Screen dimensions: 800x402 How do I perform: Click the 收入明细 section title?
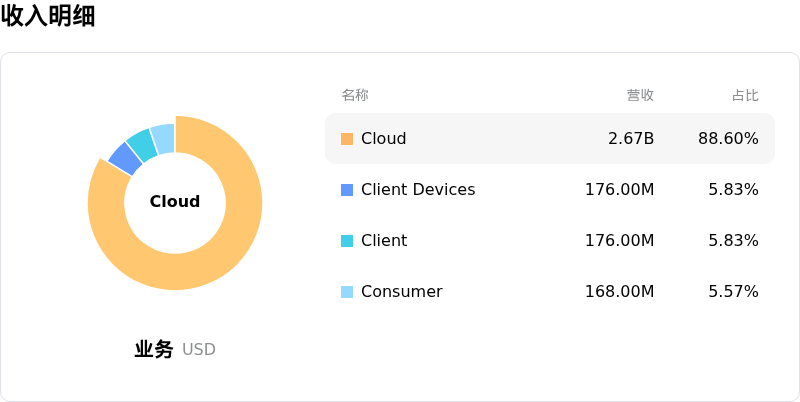coord(48,16)
